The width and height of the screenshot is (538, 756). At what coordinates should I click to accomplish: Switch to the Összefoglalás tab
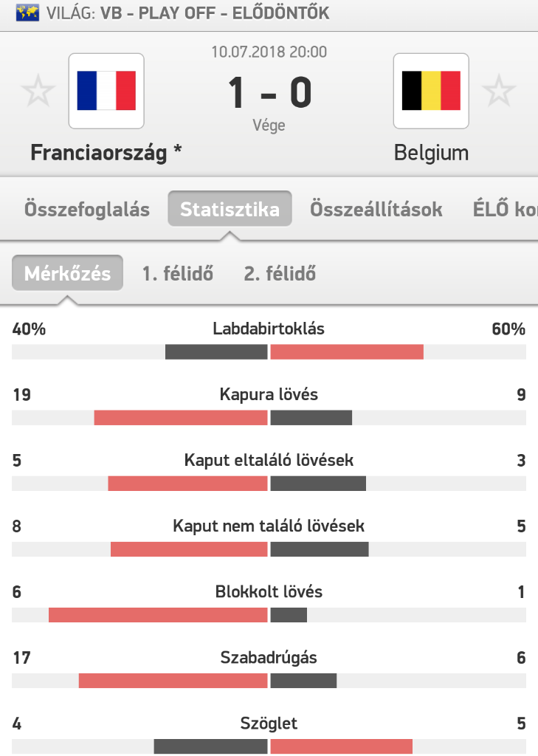click(87, 209)
